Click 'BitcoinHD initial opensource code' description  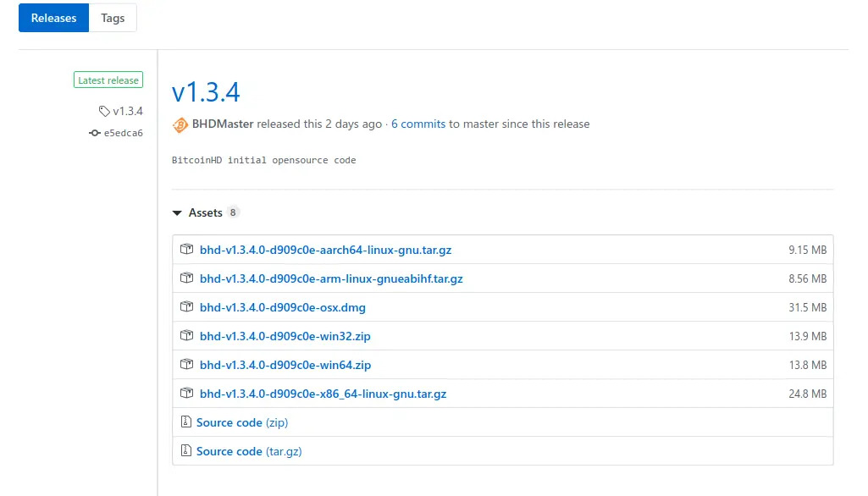tap(264, 160)
